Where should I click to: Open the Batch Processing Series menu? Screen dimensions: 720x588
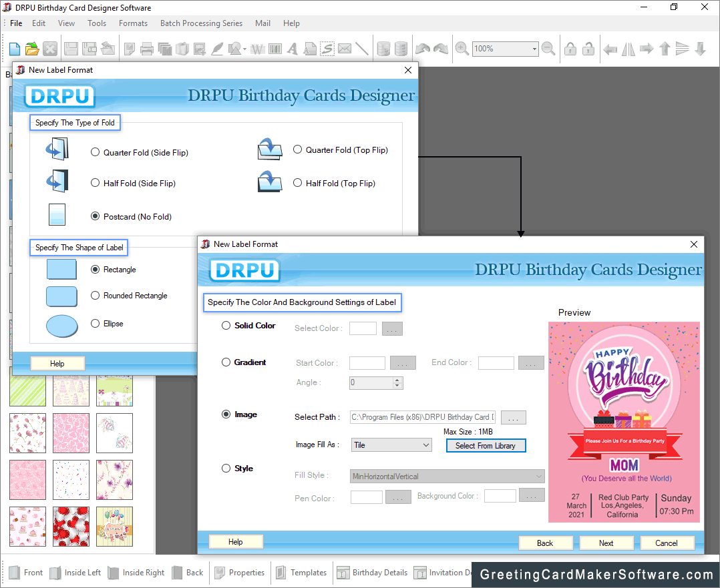(201, 23)
